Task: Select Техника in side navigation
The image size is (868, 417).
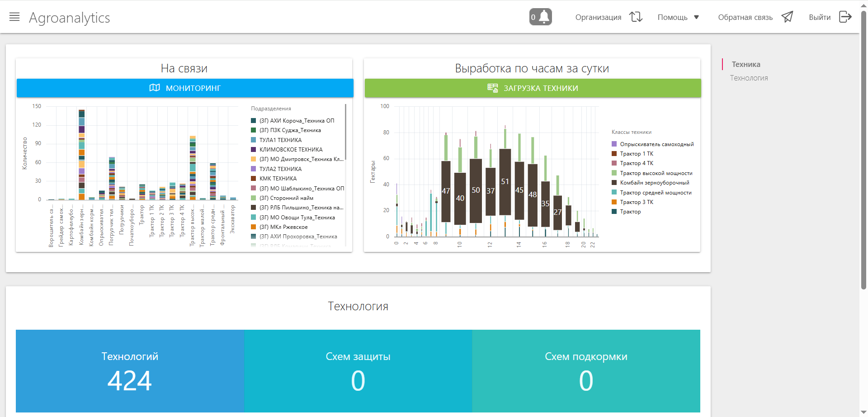Action: [746, 64]
